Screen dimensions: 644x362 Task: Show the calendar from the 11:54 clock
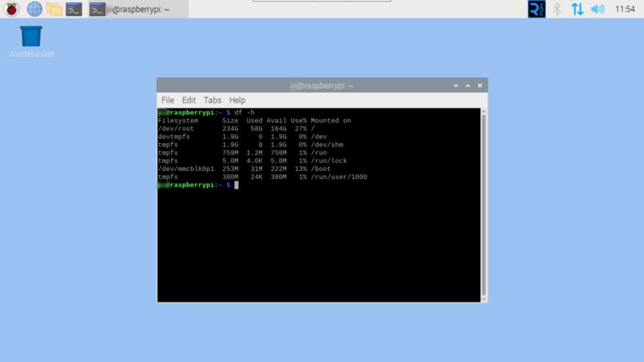[625, 9]
